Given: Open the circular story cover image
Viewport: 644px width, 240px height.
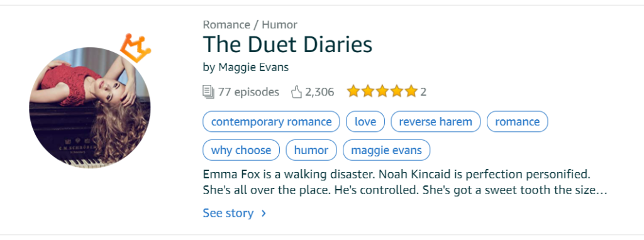Looking at the screenshot, I should (89, 108).
